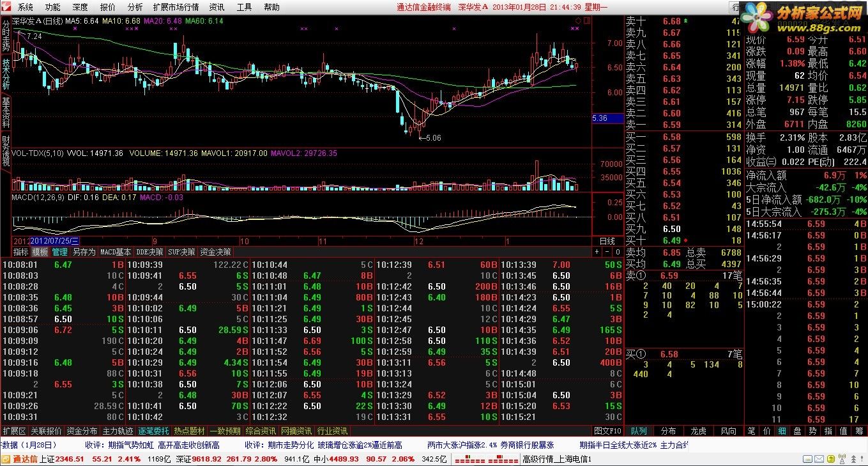Open the 帮助 menu
This screenshot has height=466, width=868.
pos(271,7)
